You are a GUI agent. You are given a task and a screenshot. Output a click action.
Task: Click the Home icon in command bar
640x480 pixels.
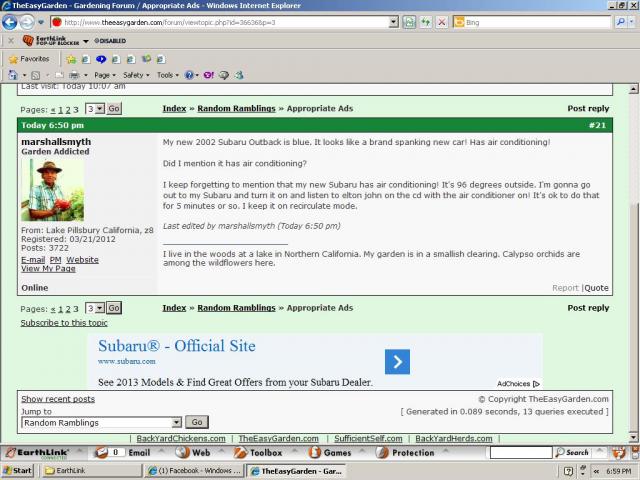coord(13,75)
